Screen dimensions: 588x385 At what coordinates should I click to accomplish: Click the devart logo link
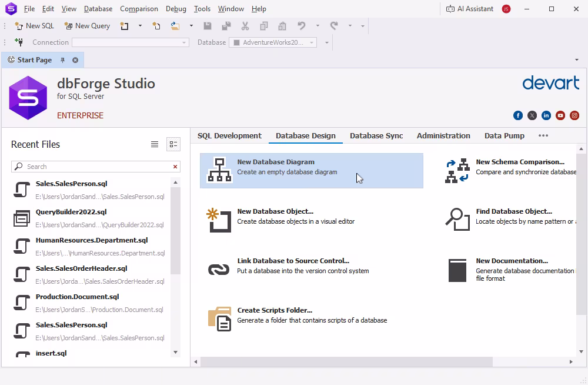[550, 83]
